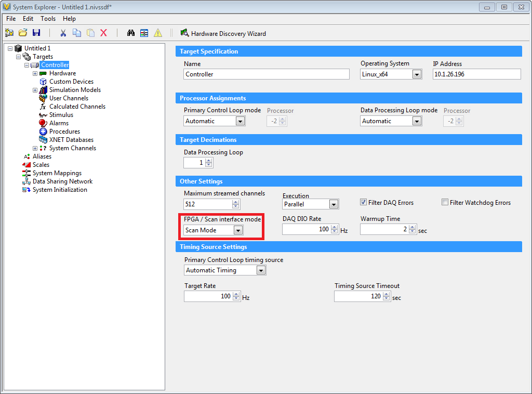Open the Data Processing Loop mode dropdown
The image size is (532, 394).
pyautogui.click(x=417, y=121)
